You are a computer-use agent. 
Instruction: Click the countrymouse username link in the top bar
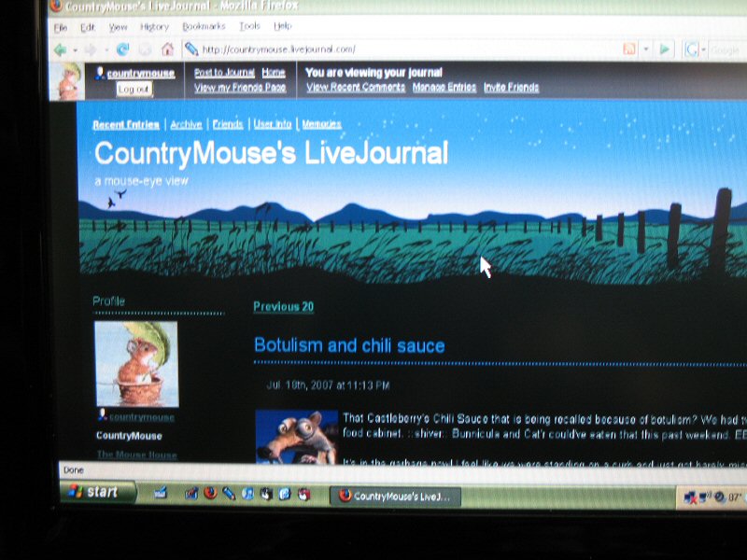click(141, 74)
